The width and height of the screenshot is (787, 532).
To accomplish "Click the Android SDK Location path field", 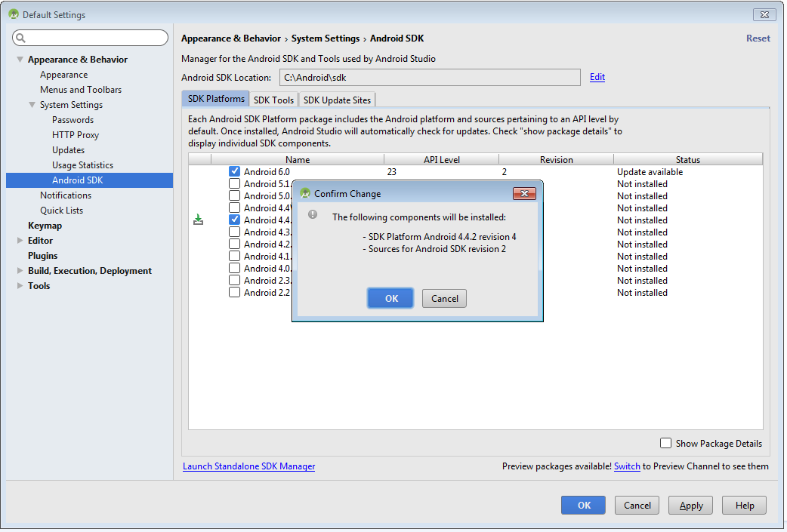I will coord(430,77).
